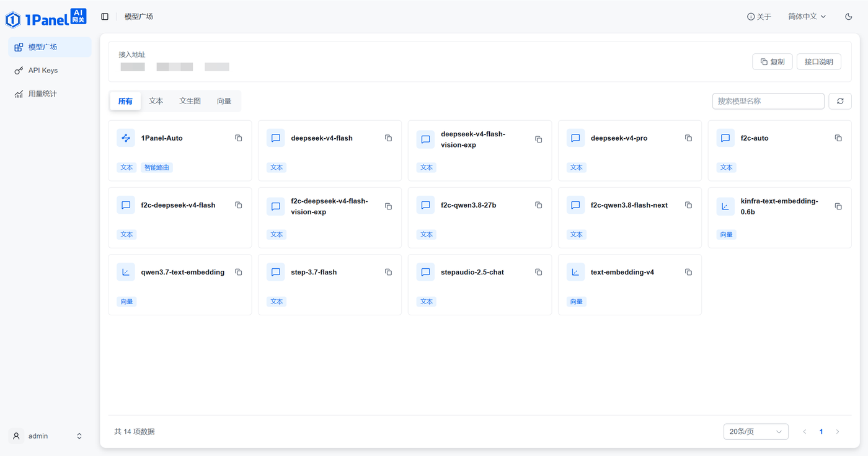Click the 接入地址 label
The image size is (868, 456).
132,55
